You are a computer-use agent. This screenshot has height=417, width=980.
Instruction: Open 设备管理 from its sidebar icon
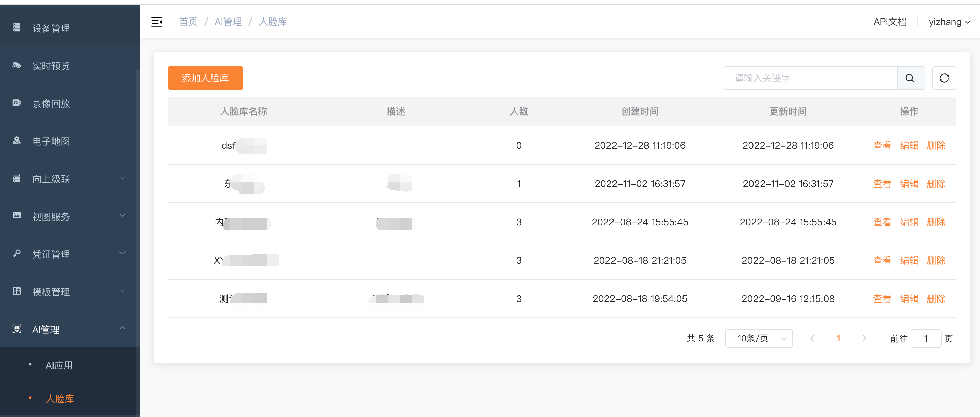coord(17,27)
